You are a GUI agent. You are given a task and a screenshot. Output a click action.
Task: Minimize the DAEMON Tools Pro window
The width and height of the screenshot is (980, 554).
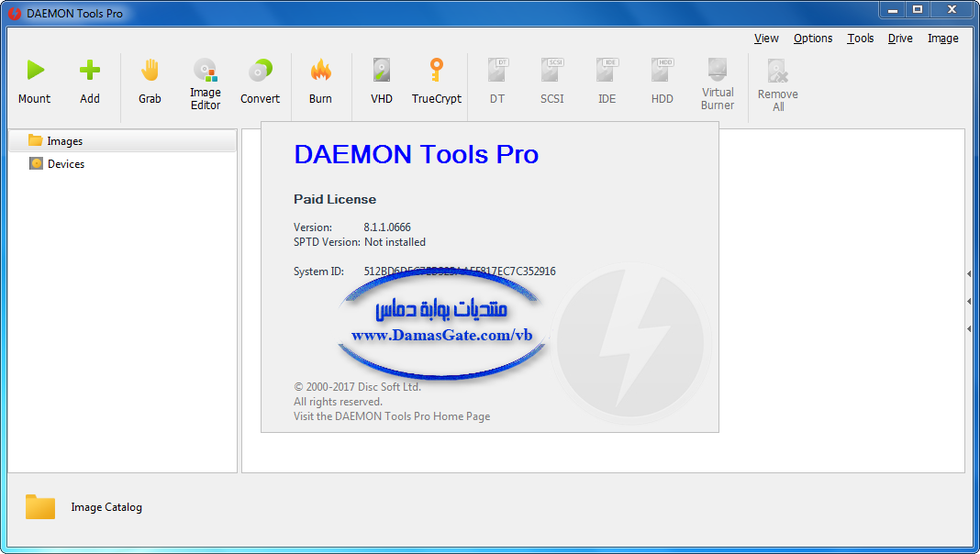tap(893, 10)
